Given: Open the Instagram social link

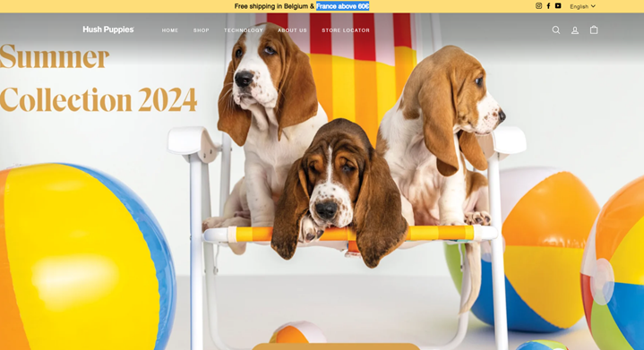Looking at the screenshot, I should coord(538,5).
